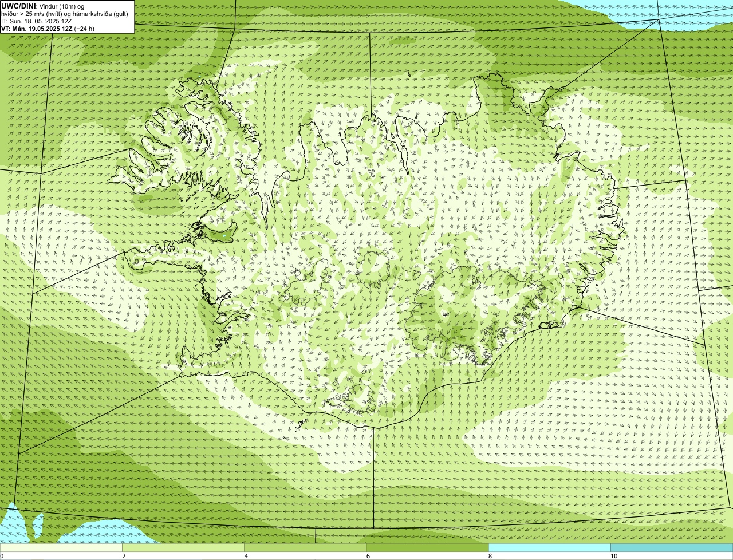Click the medium green 4–6 legend swatch
The height and width of the screenshot is (560, 733).
click(x=305, y=548)
